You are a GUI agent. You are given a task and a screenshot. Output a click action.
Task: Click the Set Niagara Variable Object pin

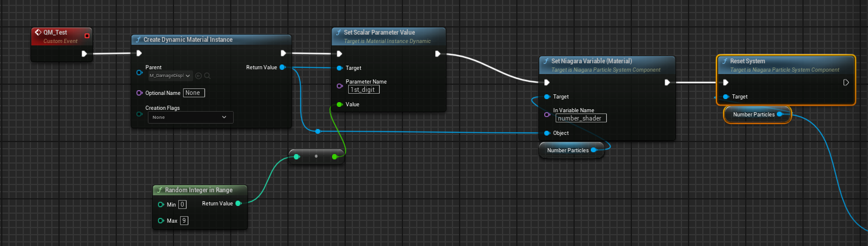tap(547, 133)
